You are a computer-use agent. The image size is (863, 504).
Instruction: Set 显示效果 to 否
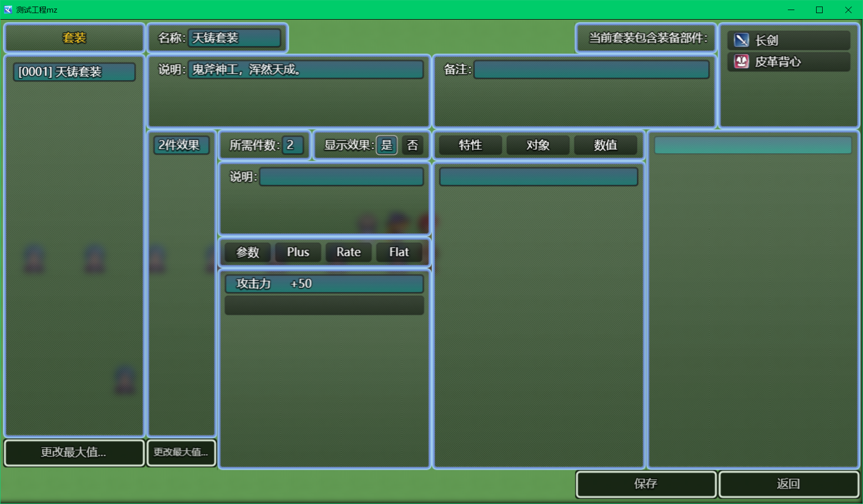point(413,145)
